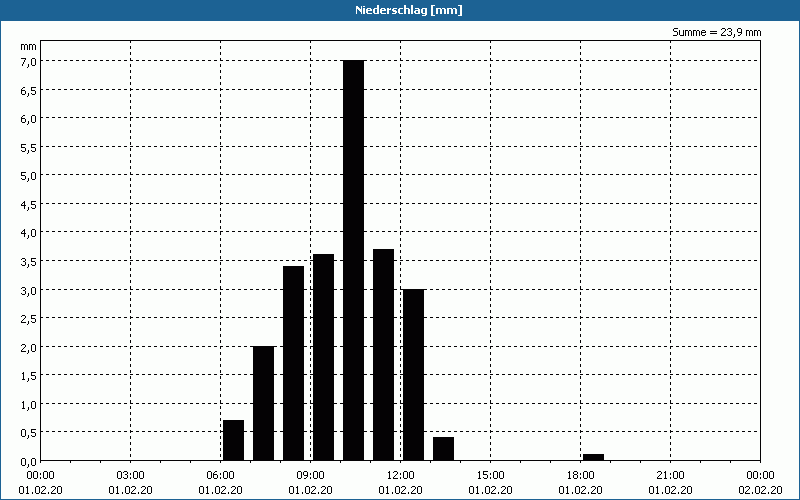Click the '06:00' time axis label
Image resolution: width=800 pixels, height=500 pixels.
click(x=220, y=476)
